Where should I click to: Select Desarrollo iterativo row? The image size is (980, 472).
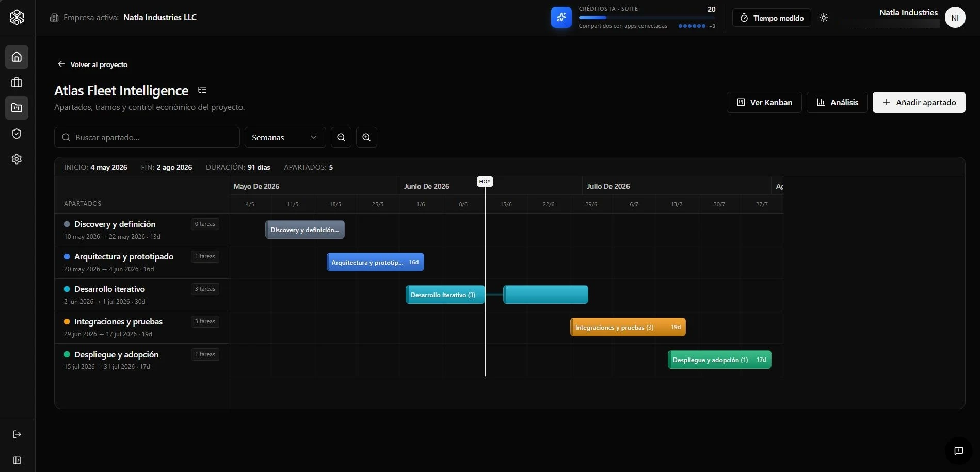coord(141,295)
